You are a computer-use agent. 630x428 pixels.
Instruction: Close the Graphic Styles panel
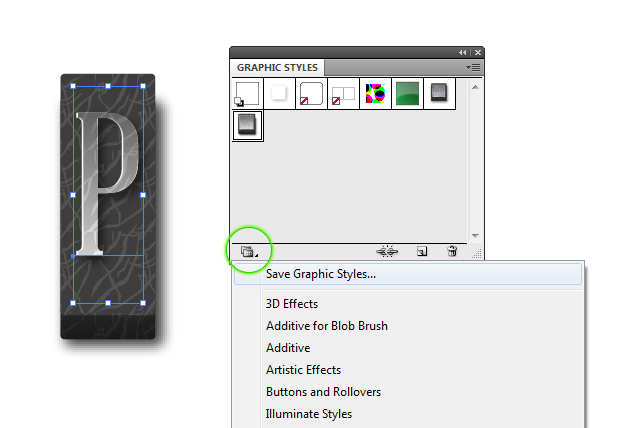coord(478,53)
